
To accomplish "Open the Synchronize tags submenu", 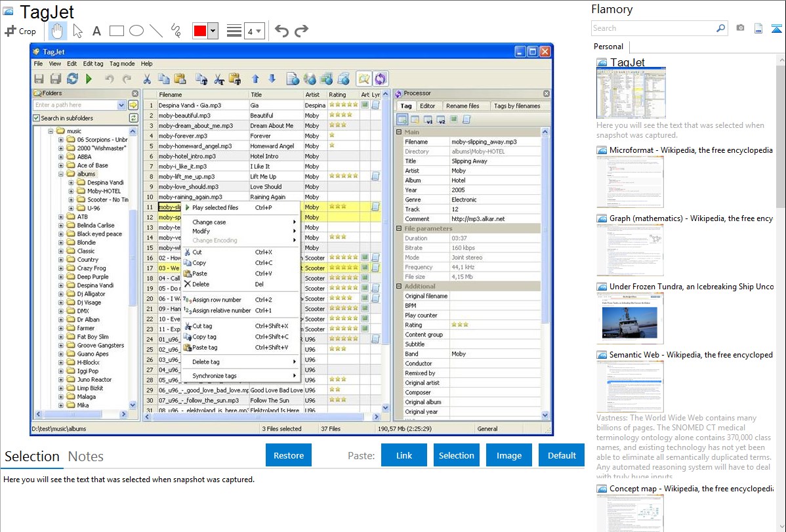I will (x=241, y=376).
